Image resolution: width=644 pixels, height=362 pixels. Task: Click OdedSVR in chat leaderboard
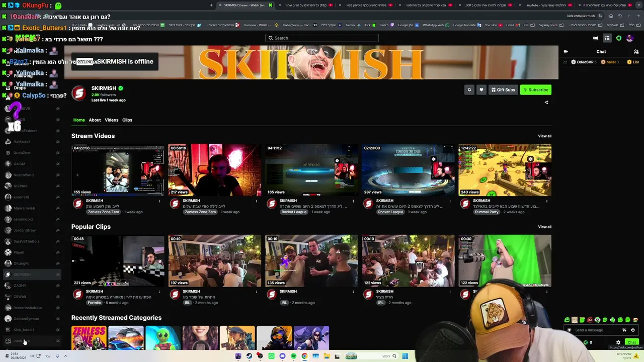click(583, 62)
